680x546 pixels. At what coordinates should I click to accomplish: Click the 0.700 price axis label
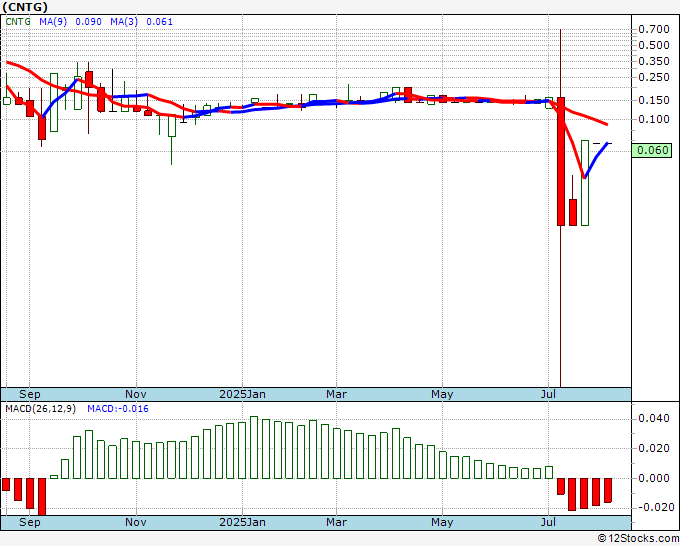(x=654, y=29)
